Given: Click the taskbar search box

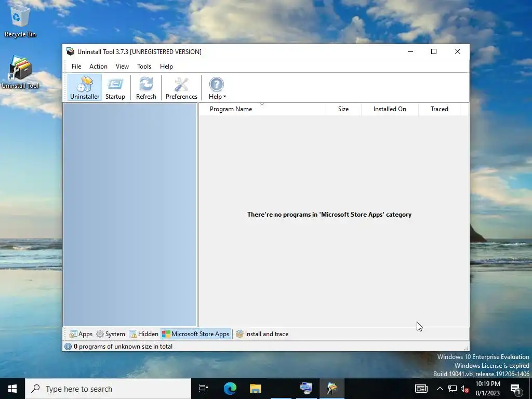Looking at the screenshot, I should 108,389.
